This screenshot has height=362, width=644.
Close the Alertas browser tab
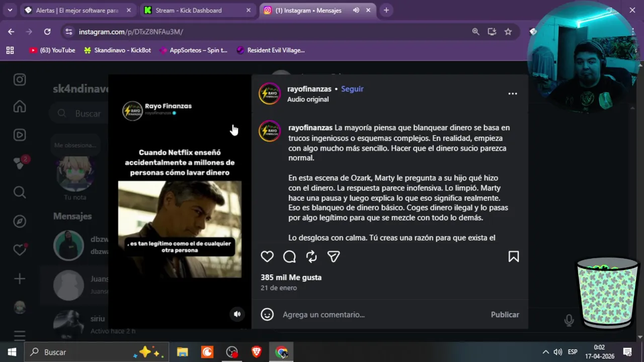(129, 10)
